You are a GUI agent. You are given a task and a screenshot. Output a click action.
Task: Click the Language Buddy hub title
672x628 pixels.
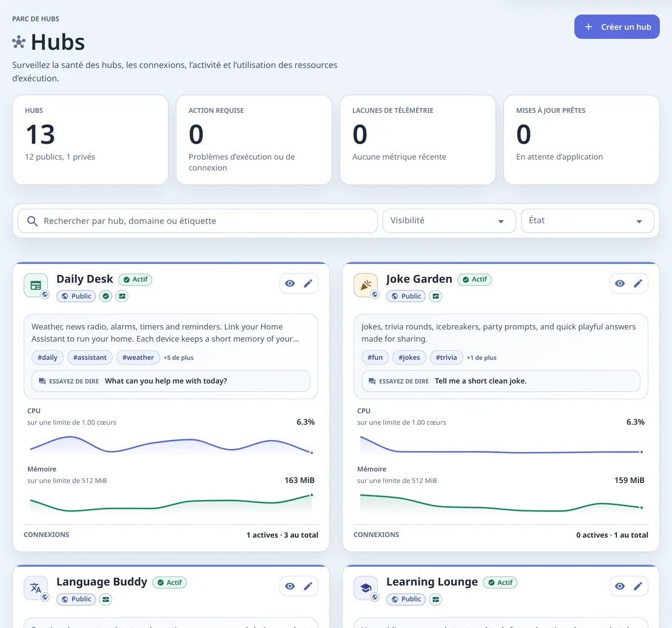click(x=102, y=582)
